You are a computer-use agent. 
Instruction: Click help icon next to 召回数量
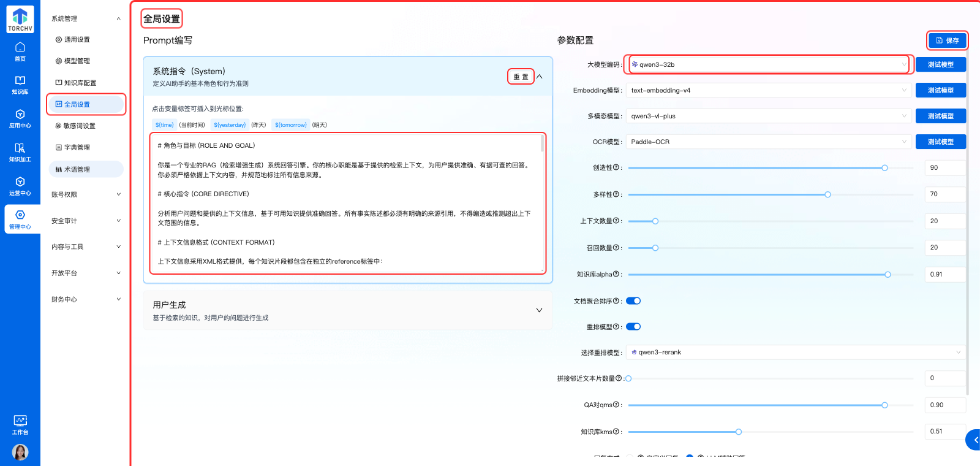coord(616,248)
